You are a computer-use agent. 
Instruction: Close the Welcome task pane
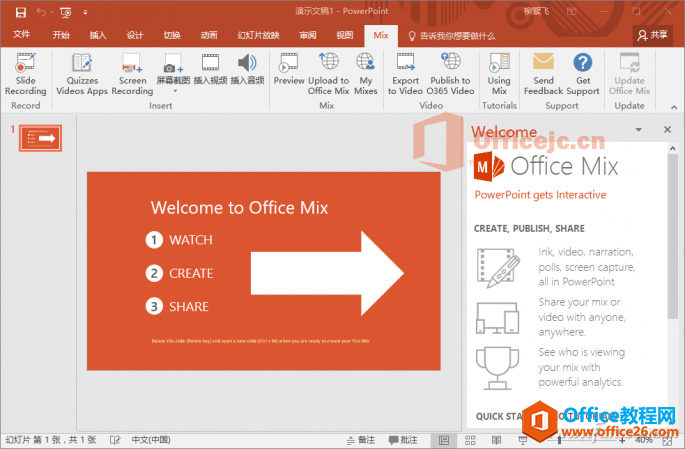(667, 129)
